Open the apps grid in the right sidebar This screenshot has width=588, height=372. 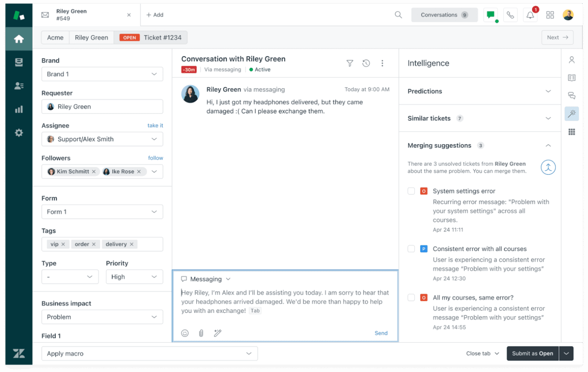tap(572, 132)
